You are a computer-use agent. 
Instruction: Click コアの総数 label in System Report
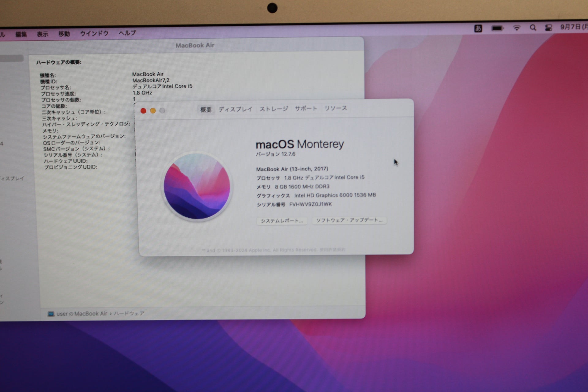point(54,106)
